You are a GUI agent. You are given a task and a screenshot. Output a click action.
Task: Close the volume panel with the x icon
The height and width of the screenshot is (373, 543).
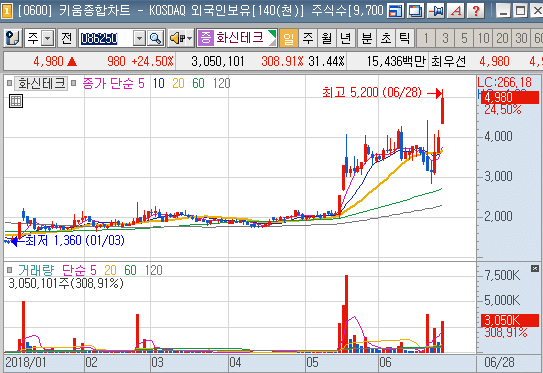535,268
